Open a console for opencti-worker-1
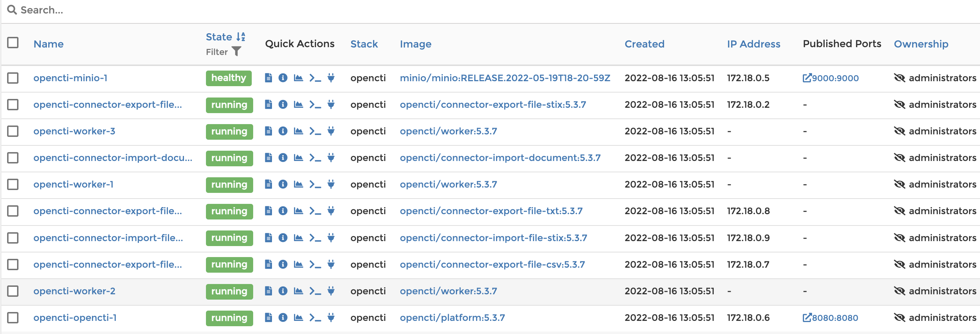The width and height of the screenshot is (980, 334). (315, 184)
